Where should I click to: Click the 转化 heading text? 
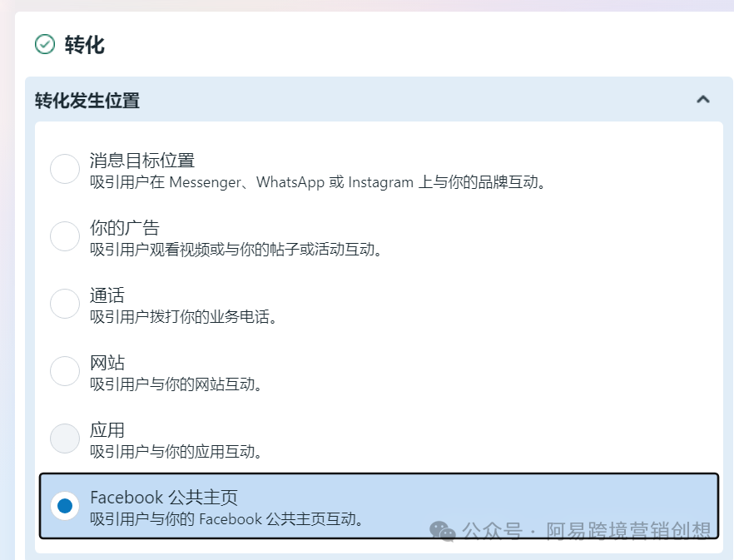coord(85,45)
